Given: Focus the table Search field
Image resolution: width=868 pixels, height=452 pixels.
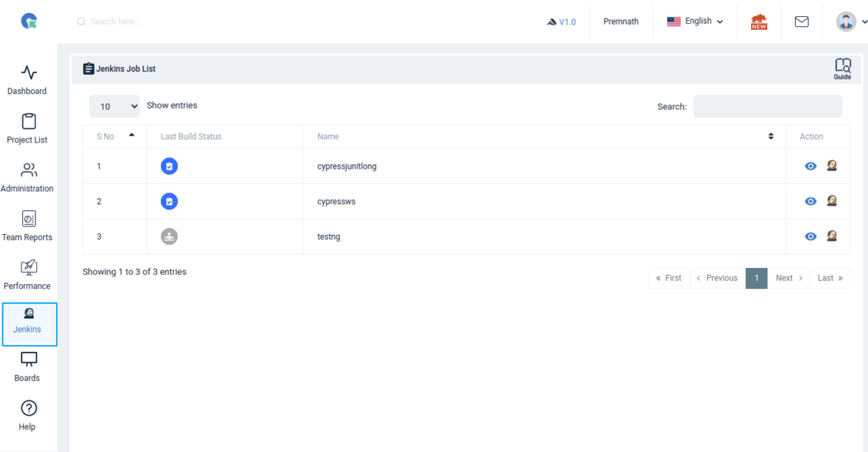Looking at the screenshot, I should tap(768, 106).
